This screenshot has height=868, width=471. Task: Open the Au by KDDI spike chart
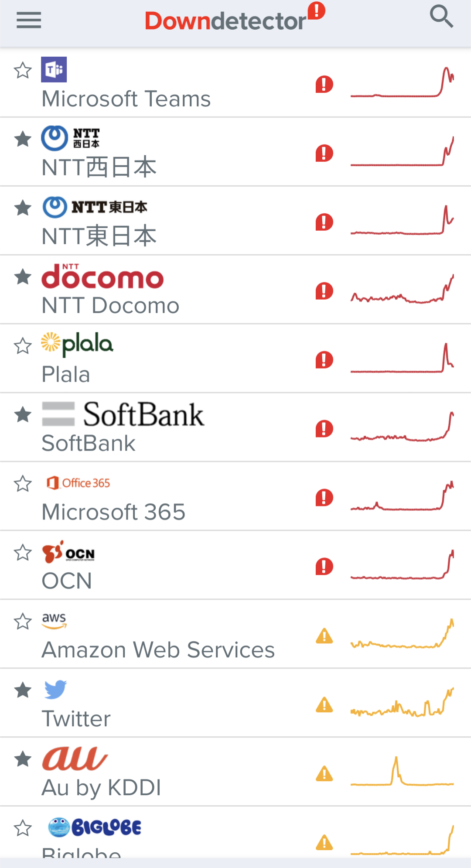(402, 771)
